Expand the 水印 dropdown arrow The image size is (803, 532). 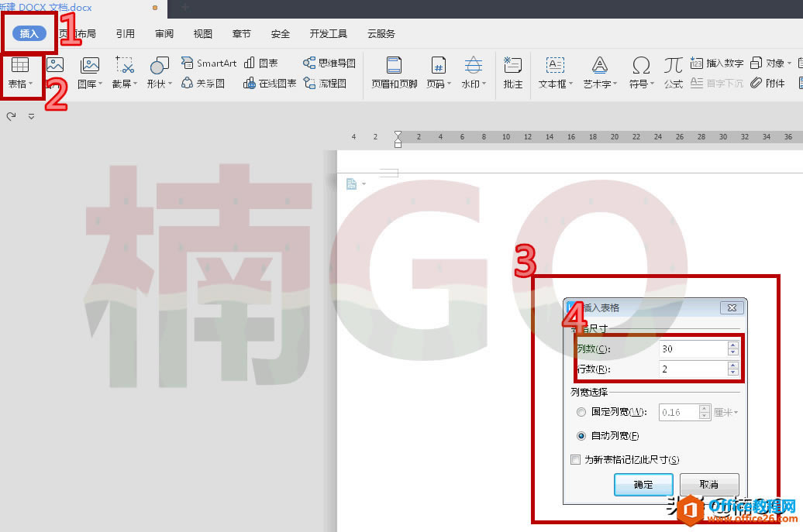(484, 84)
